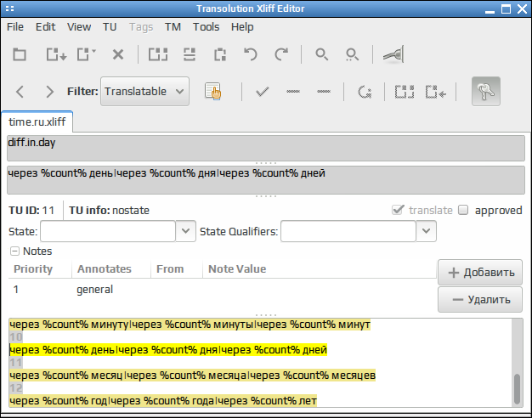Toggle the keys toolbar button

(486, 91)
